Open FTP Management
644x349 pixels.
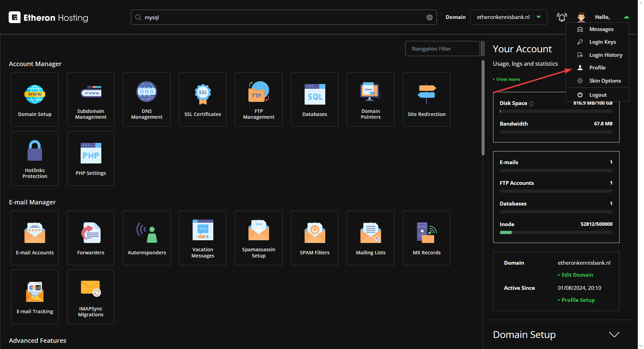click(x=258, y=99)
